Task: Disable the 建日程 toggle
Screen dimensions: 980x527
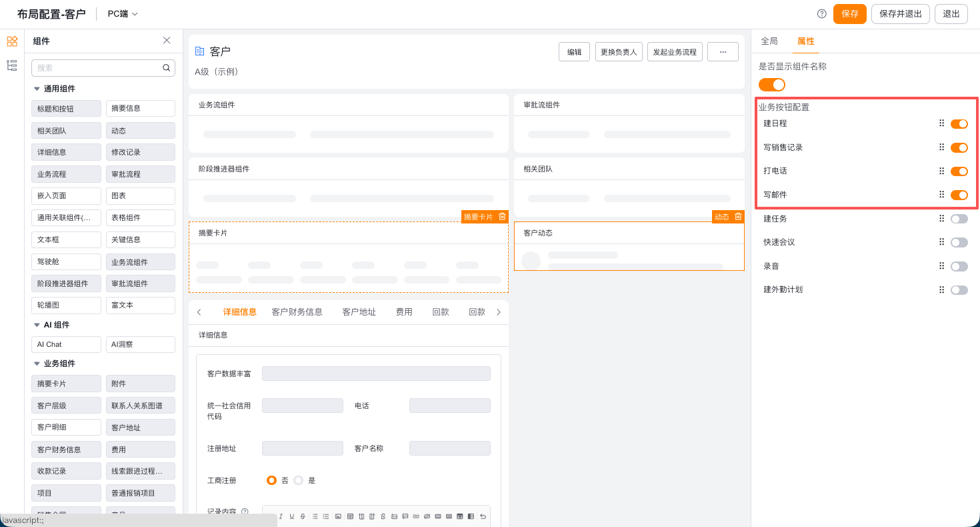Action: (x=959, y=124)
